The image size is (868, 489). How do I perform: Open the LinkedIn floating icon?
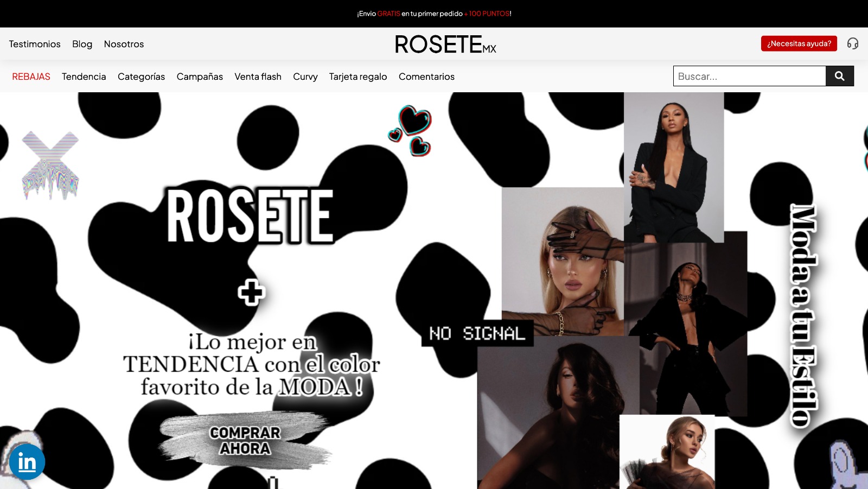tap(27, 462)
